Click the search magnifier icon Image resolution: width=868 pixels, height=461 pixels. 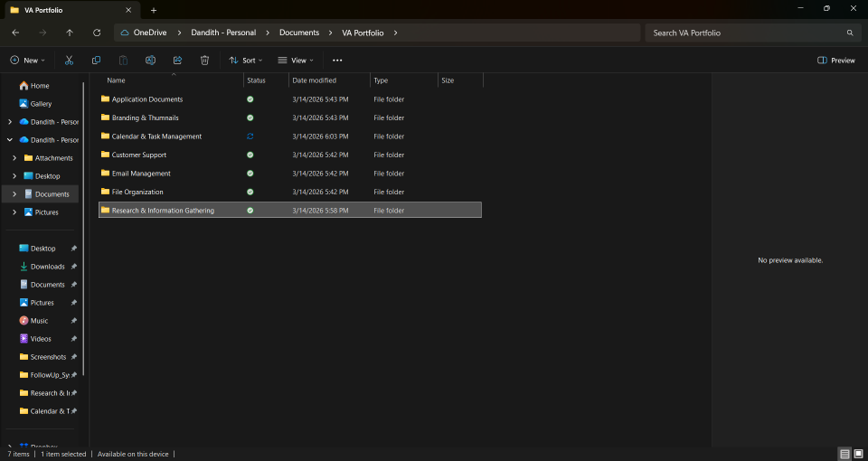(850, 33)
